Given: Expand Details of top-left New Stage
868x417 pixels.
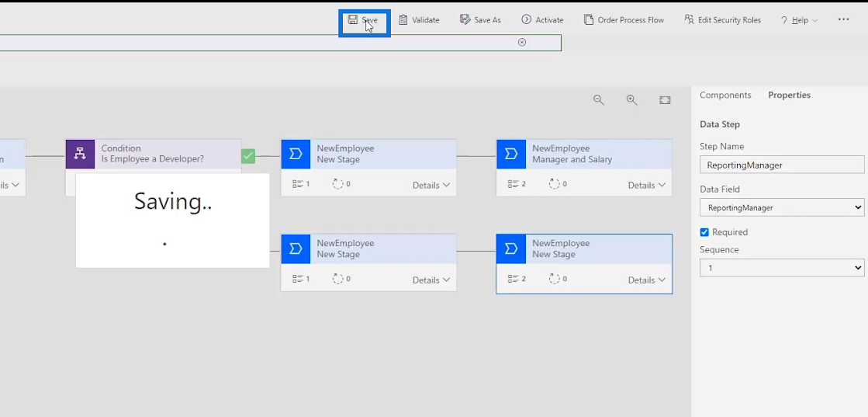Looking at the screenshot, I should pos(431,186).
